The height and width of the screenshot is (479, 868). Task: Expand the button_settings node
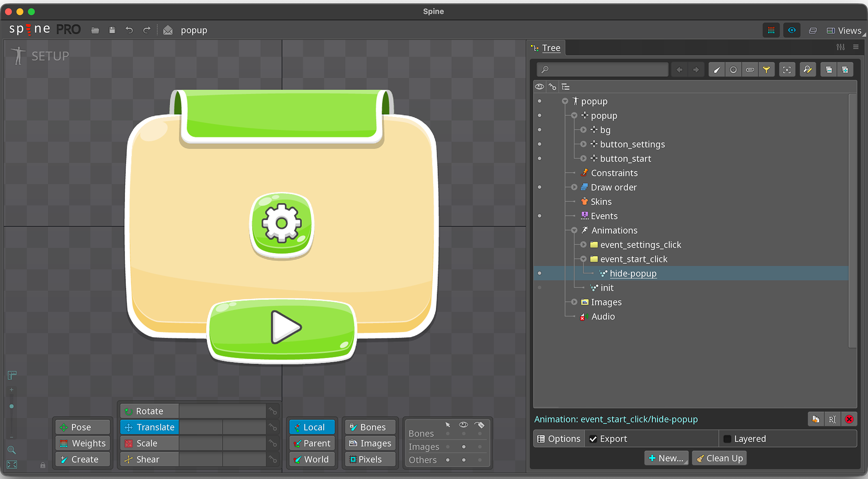pyautogui.click(x=583, y=144)
